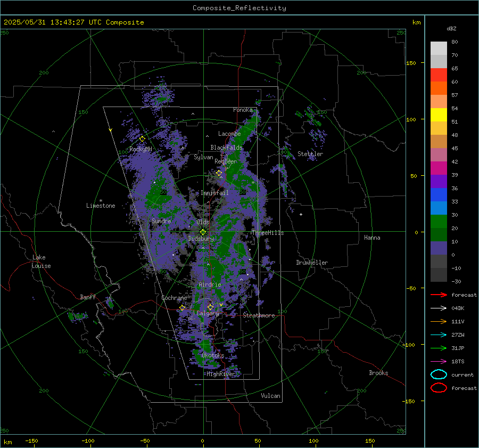
Task: Click the red 'forecast' ellipse icon
Action: click(x=439, y=388)
